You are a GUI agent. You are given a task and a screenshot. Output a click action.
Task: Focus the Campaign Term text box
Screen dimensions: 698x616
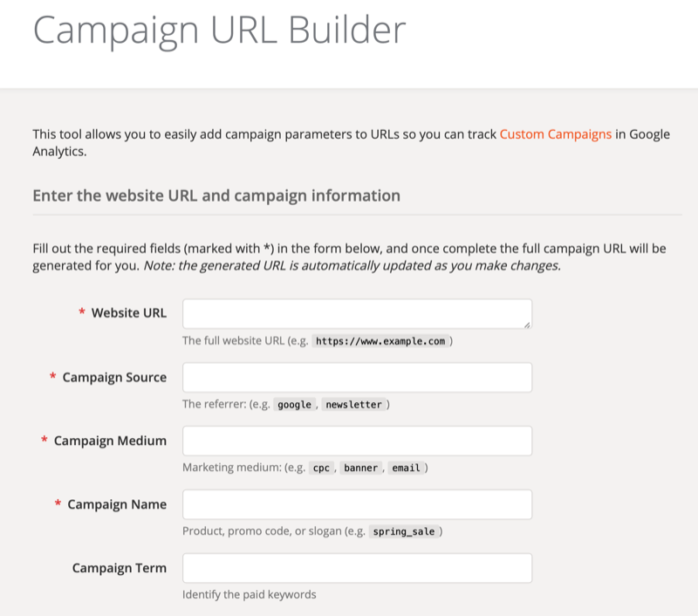coord(357,568)
